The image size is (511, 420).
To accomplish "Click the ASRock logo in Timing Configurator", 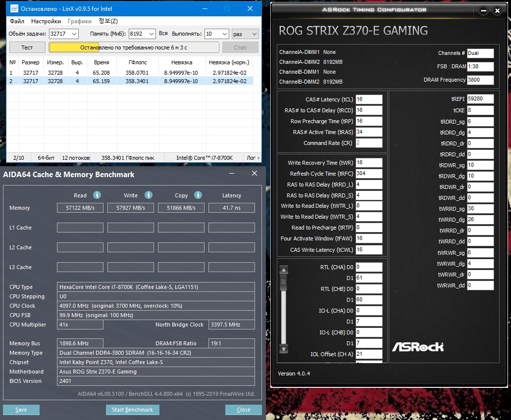I will [x=418, y=347].
